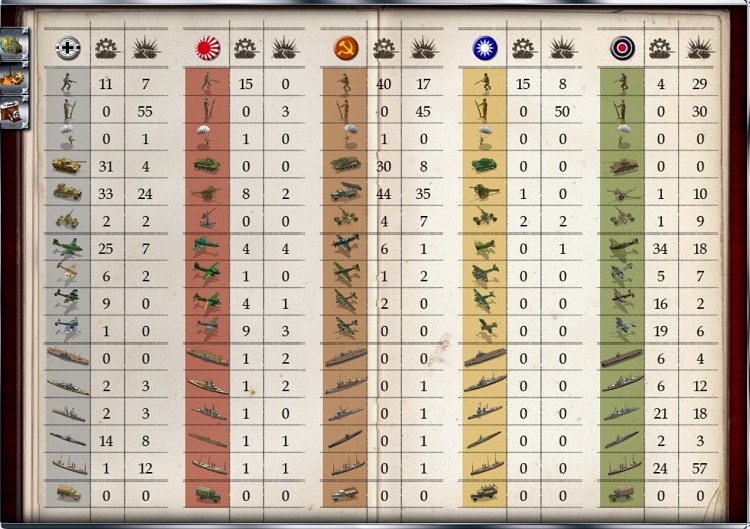The height and width of the screenshot is (529, 750).
Task: Select the Soviet tank icon
Action: pyautogui.click(x=345, y=165)
